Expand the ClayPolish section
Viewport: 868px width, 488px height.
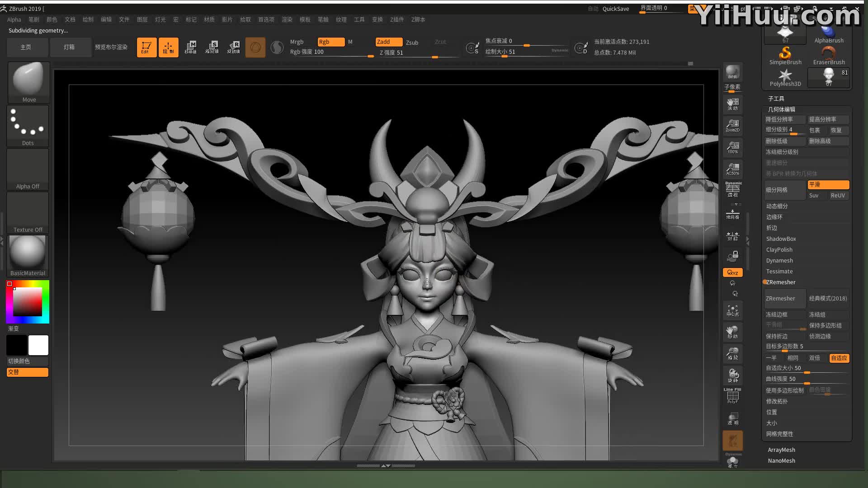pyautogui.click(x=779, y=249)
